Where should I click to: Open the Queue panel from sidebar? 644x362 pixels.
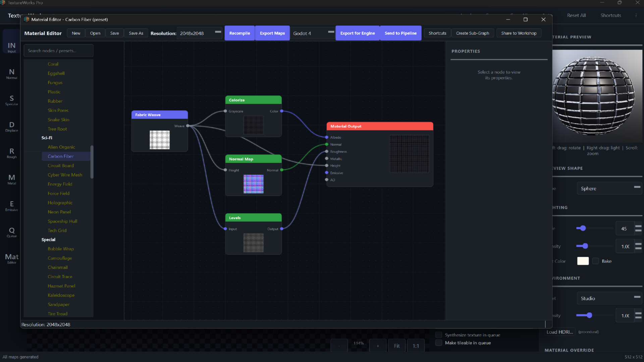tap(11, 232)
